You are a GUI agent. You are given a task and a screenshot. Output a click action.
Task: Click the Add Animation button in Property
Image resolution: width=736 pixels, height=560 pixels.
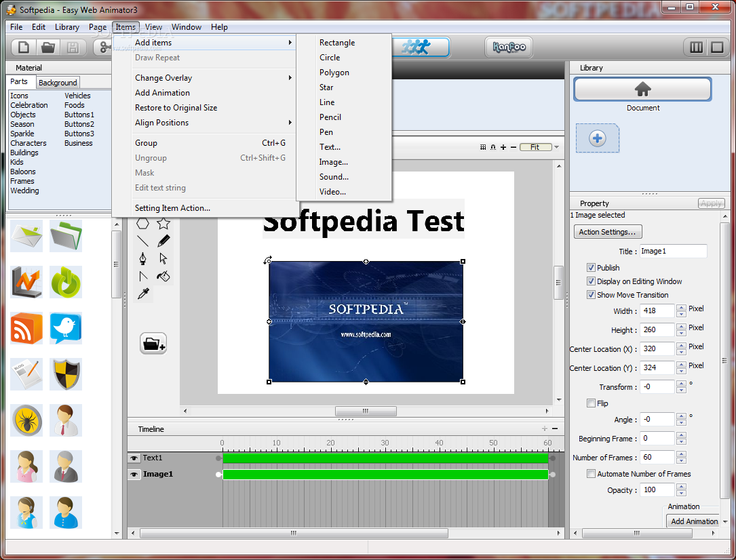[694, 521]
